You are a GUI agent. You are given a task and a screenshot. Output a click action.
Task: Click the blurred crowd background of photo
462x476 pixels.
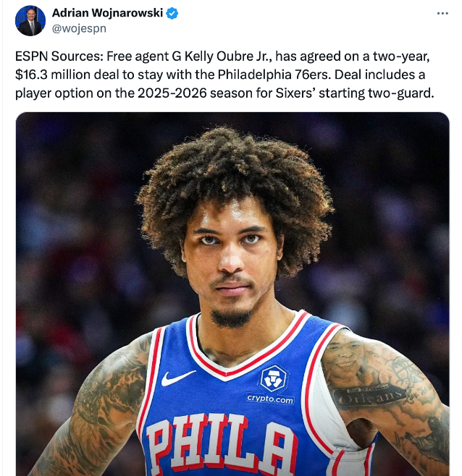tap(76, 213)
